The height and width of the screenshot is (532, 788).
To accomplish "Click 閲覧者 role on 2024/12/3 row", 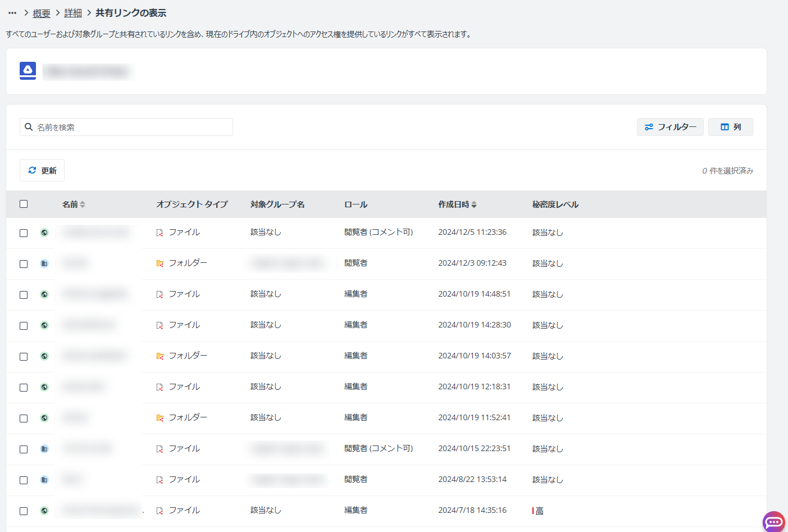I will [x=356, y=263].
